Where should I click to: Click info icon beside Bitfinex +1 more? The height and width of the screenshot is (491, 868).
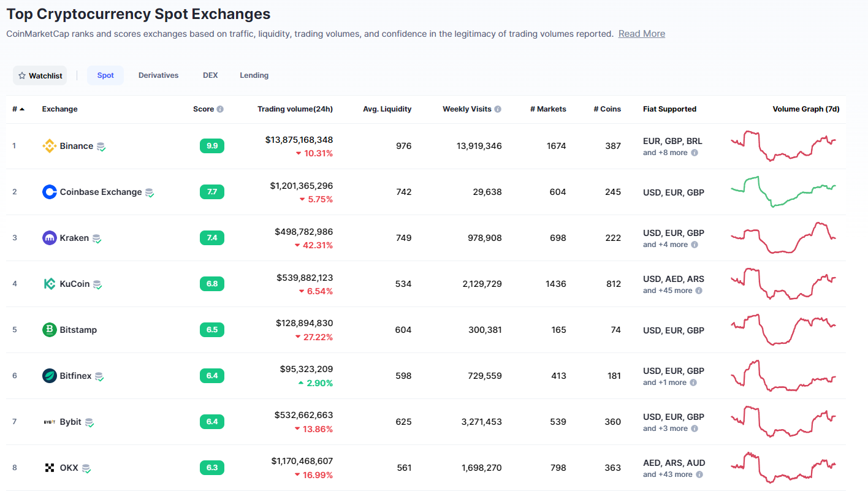693,383
